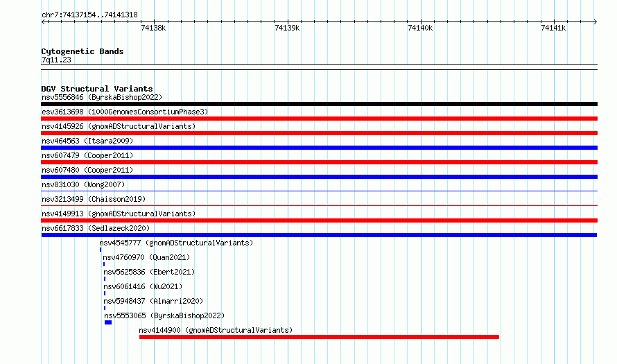The image size is (617, 364).
Task: Click the nsv831030 Wong2007 label
Action: click(83, 184)
